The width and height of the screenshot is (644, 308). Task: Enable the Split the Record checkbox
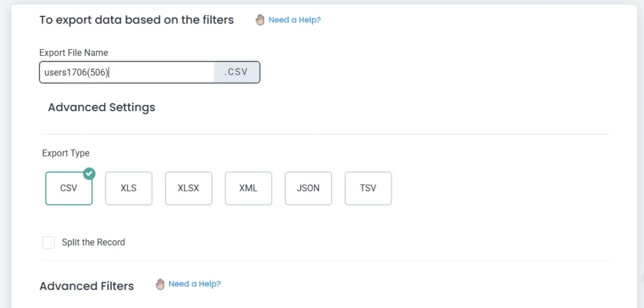48,243
